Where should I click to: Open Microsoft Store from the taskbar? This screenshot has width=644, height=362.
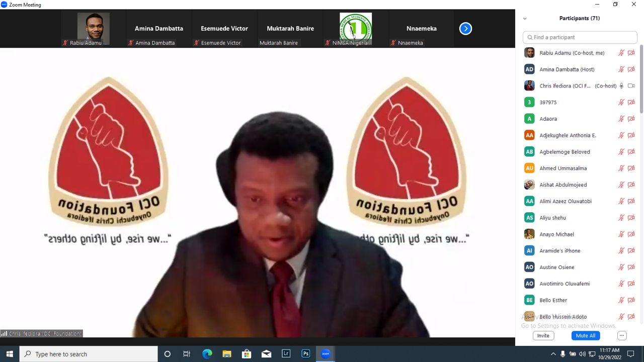[246, 354]
